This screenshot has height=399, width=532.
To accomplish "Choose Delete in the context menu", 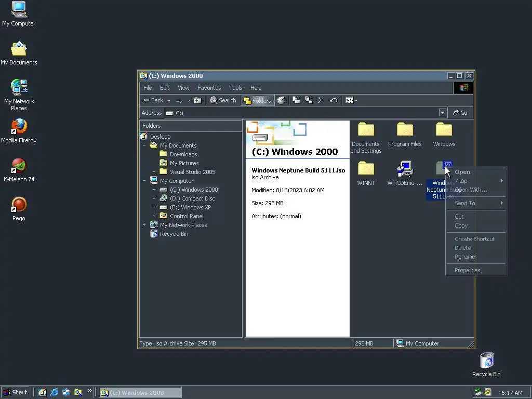I will click(476, 248).
